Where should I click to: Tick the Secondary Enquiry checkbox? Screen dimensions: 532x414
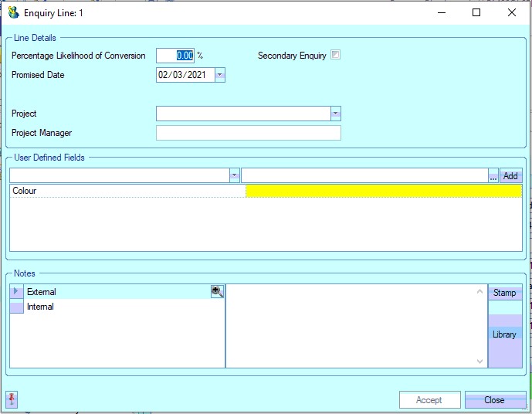coord(335,55)
